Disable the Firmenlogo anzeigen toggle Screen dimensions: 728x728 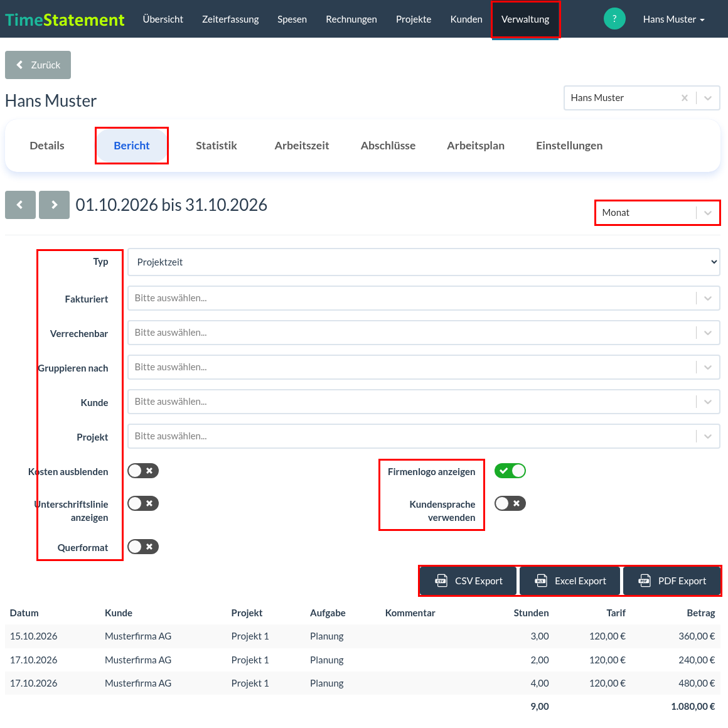click(510, 471)
